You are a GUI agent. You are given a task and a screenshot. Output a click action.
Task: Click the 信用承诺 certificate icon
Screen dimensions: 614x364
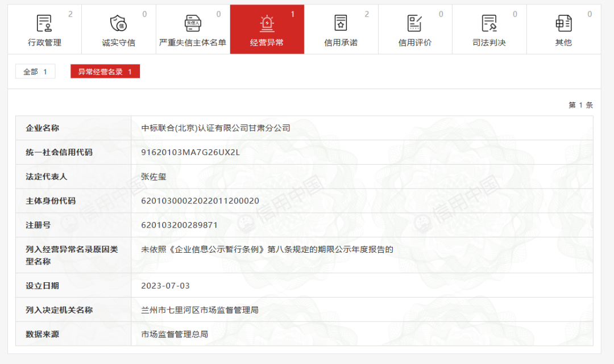pyautogui.click(x=341, y=23)
